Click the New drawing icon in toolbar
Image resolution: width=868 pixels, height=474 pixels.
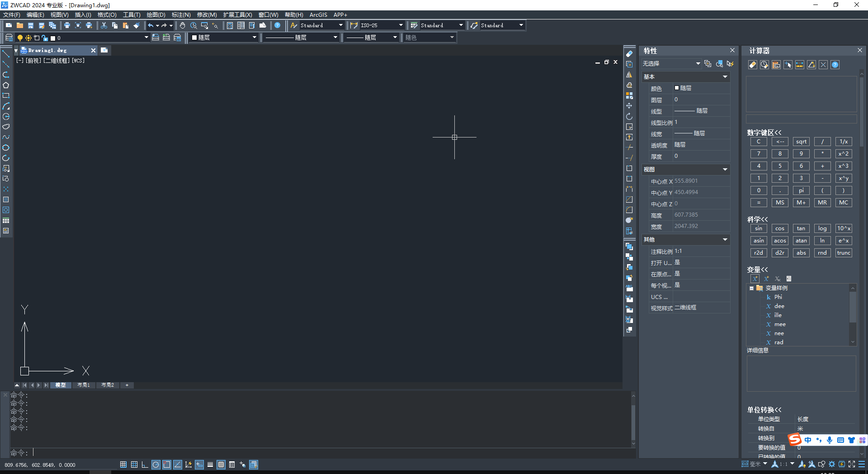click(9, 25)
